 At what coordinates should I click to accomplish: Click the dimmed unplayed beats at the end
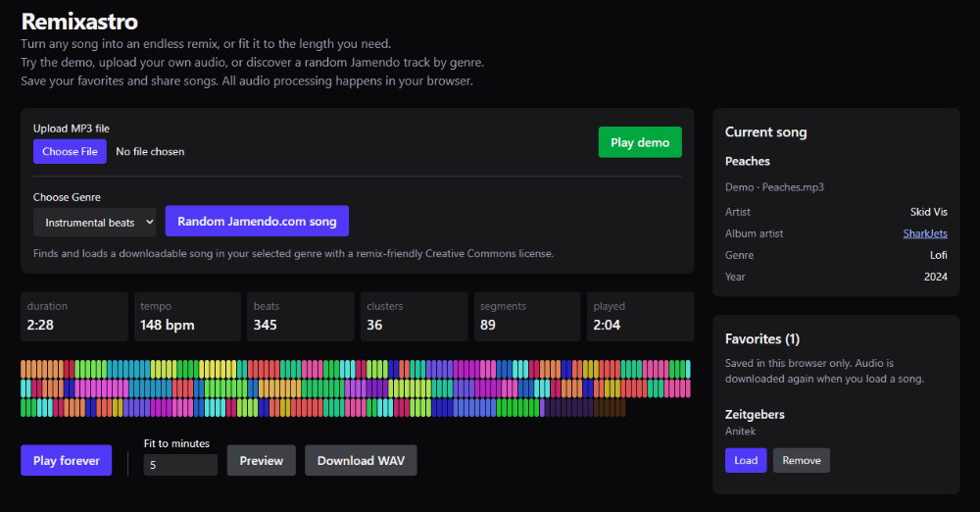click(x=584, y=407)
